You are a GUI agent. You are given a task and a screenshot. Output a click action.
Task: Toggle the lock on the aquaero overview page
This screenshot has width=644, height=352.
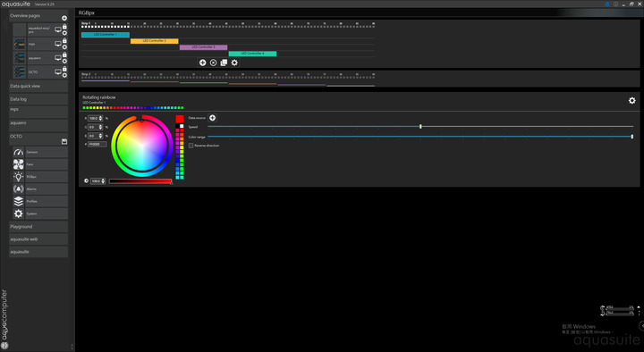(64, 54)
